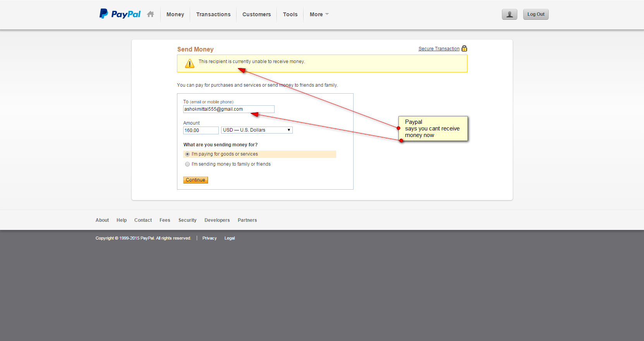The image size is (644, 341).
Task: Select 'I'm paying for goods or services'
Action: [187, 154]
